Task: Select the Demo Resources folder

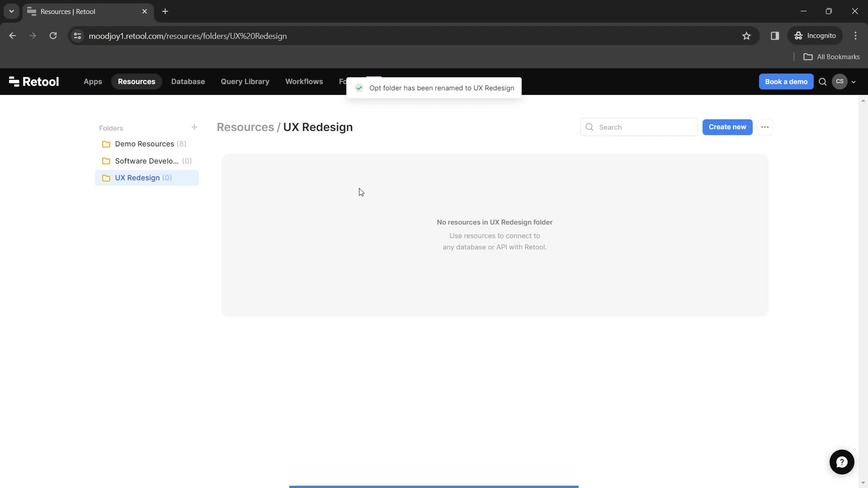Action: 145,144
